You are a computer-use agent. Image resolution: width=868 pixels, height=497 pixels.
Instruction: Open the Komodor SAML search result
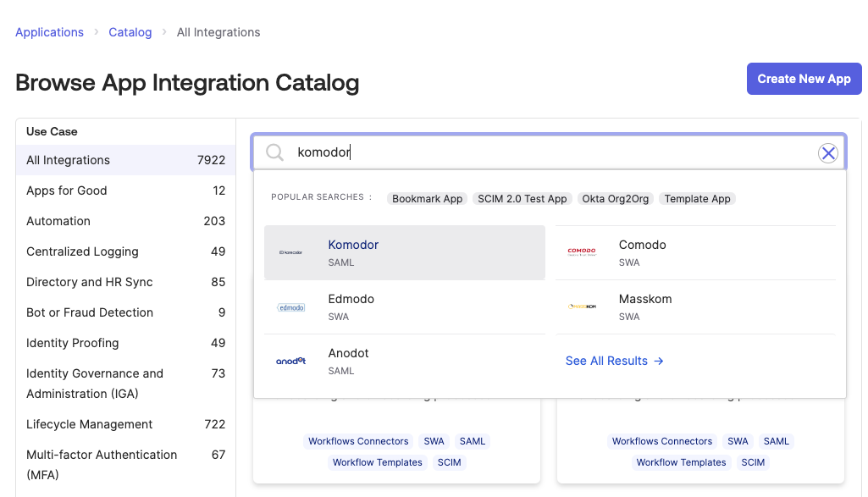[405, 252]
